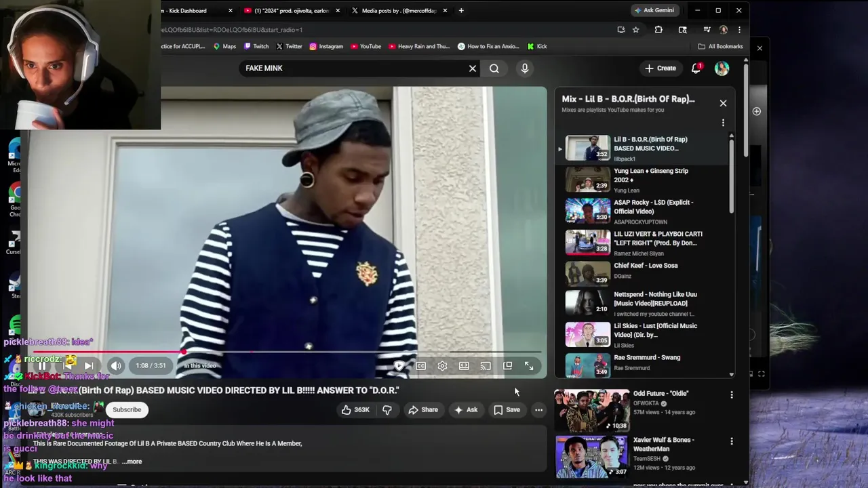Open the Twitch bookmark

click(256, 46)
